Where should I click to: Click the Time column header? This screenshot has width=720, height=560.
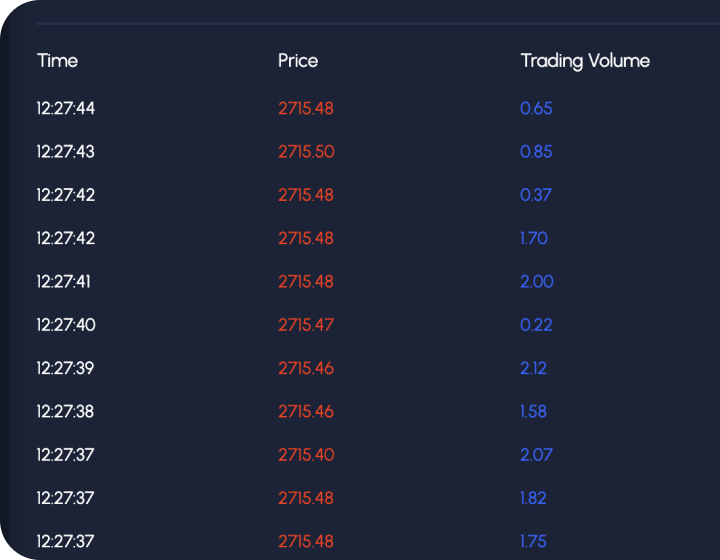coord(57,61)
